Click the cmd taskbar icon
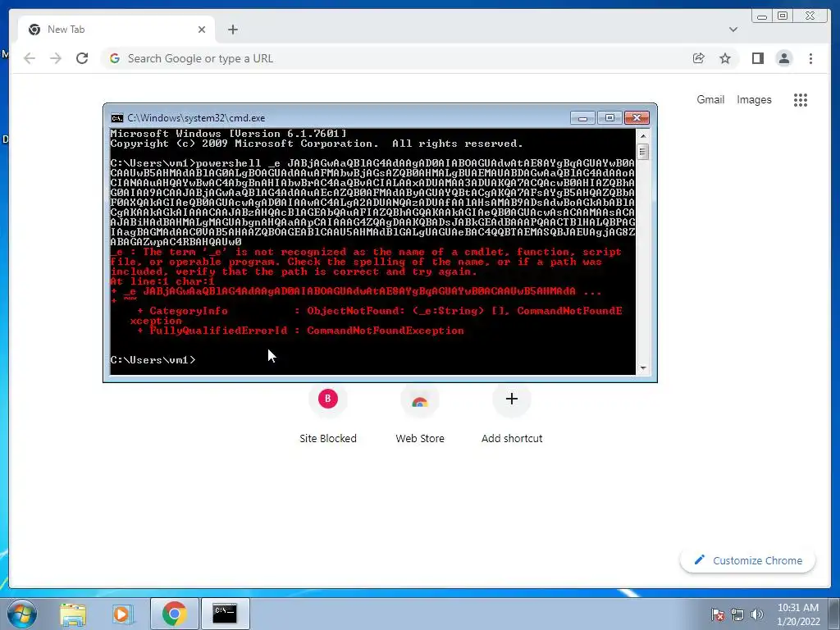 click(225, 614)
